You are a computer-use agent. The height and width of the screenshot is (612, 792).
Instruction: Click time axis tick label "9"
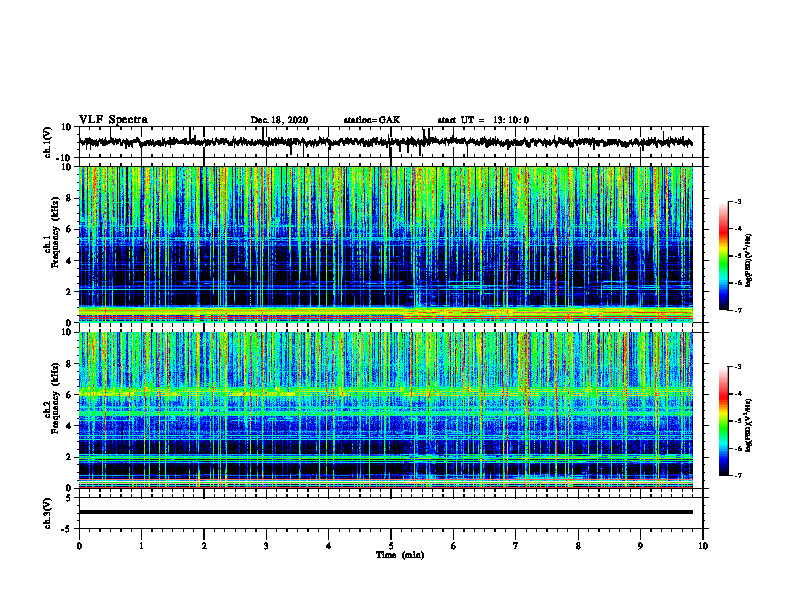[640, 546]
